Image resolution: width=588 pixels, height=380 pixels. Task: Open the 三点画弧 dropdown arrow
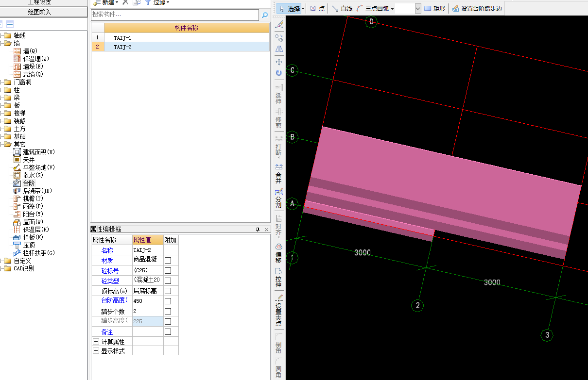[x=392, y=8]
